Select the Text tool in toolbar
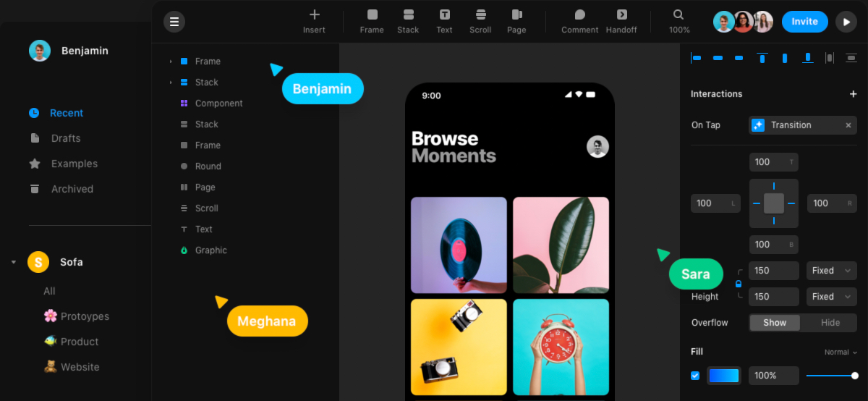Screen dimensions: 868x401 (x=444, y=21)
